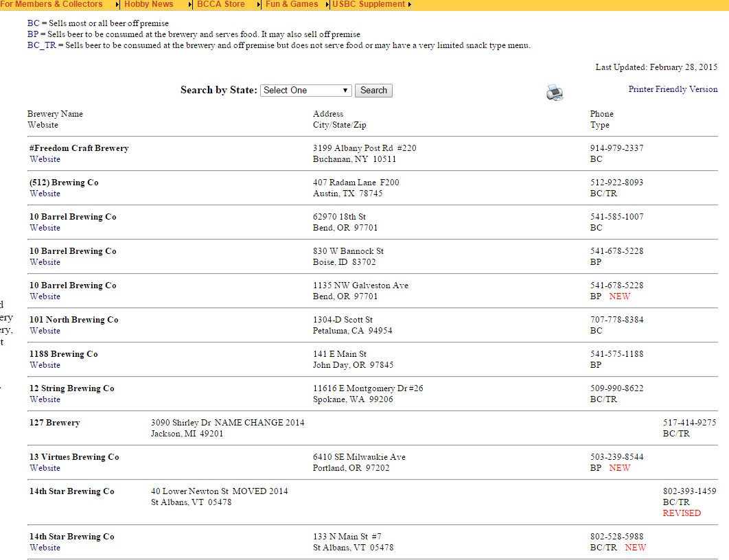Open the USBC Supplement menu
Screen dimensions: 729x560
tap(369, 4)
